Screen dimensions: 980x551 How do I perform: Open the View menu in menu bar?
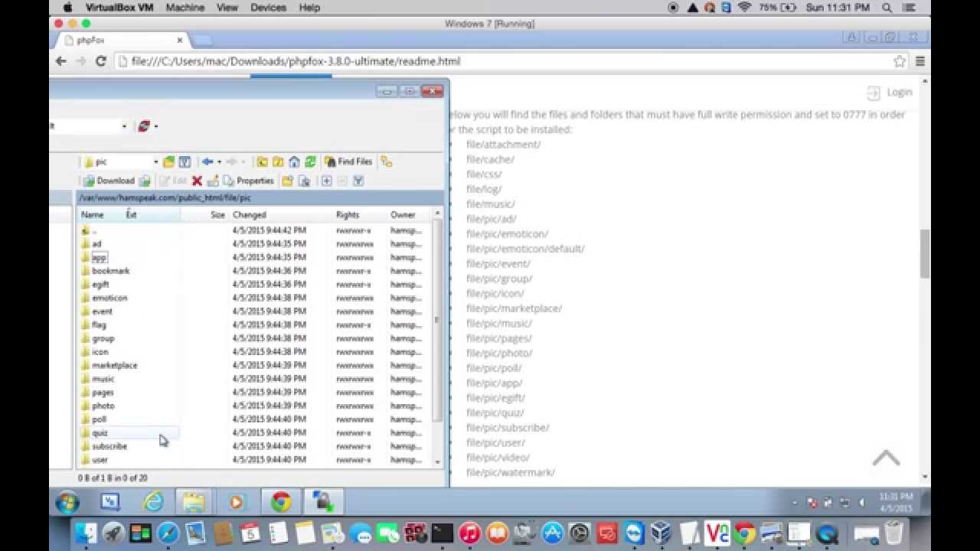[x=227, y=7]
